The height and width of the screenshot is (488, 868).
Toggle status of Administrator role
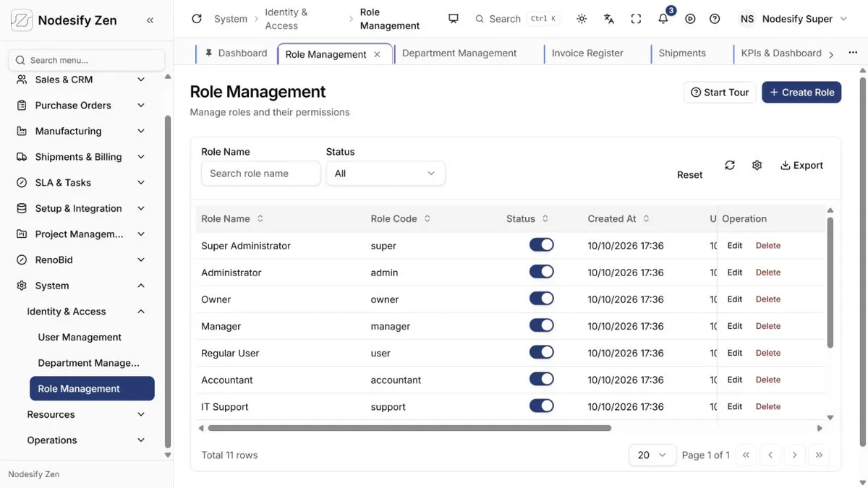542,272
